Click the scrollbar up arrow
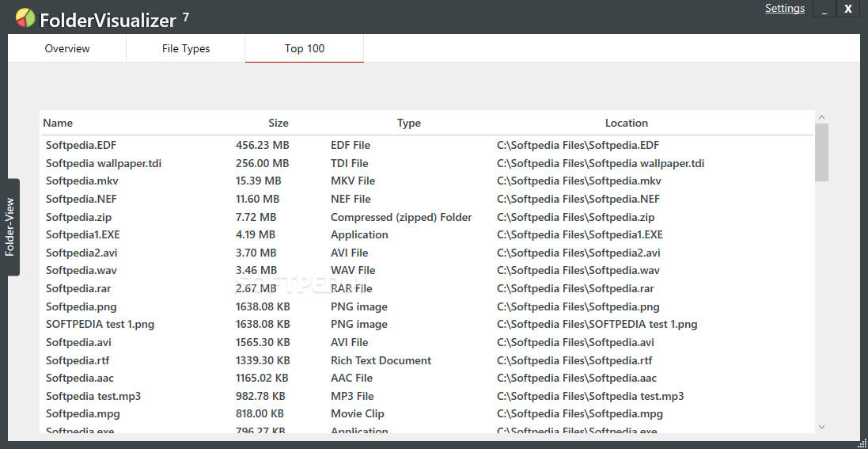 (821, 117)
